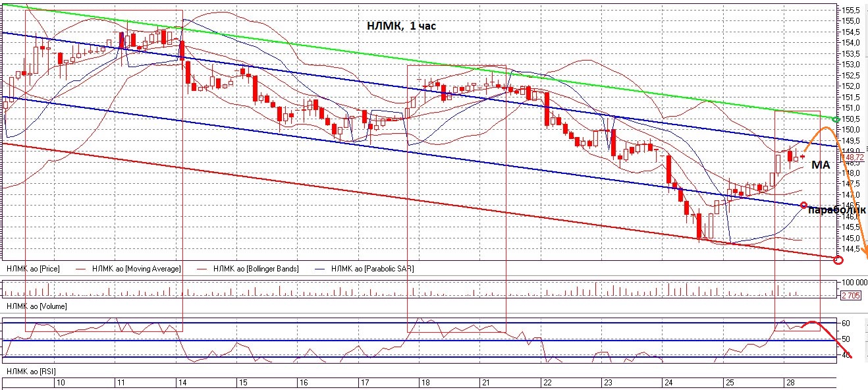Screen dimensions: 868x390
Task: Click the RSI level label 60
Action: click(846, 323)
